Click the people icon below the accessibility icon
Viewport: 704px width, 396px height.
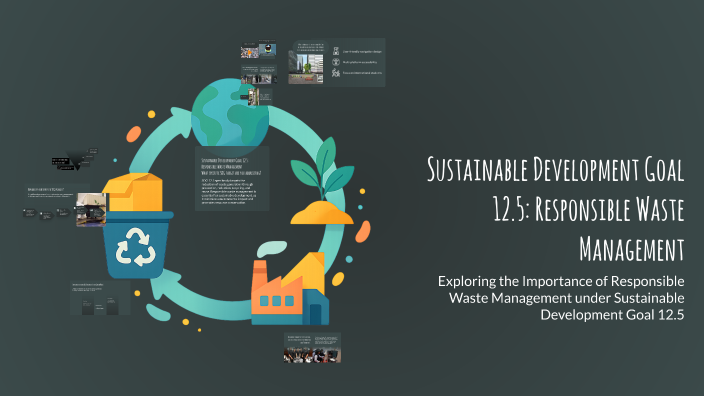(x=336, y=72)
